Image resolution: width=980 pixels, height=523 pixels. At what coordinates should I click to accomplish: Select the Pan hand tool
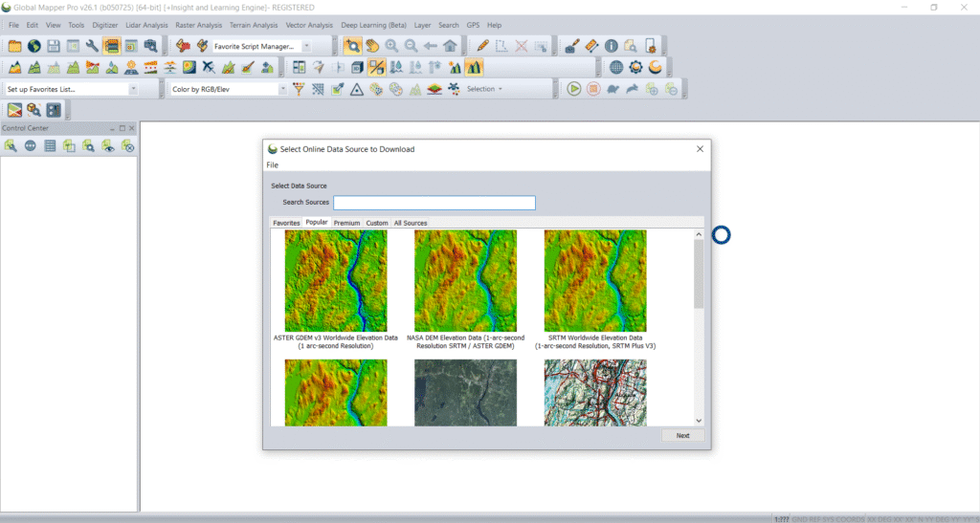(x=372, y=46)
